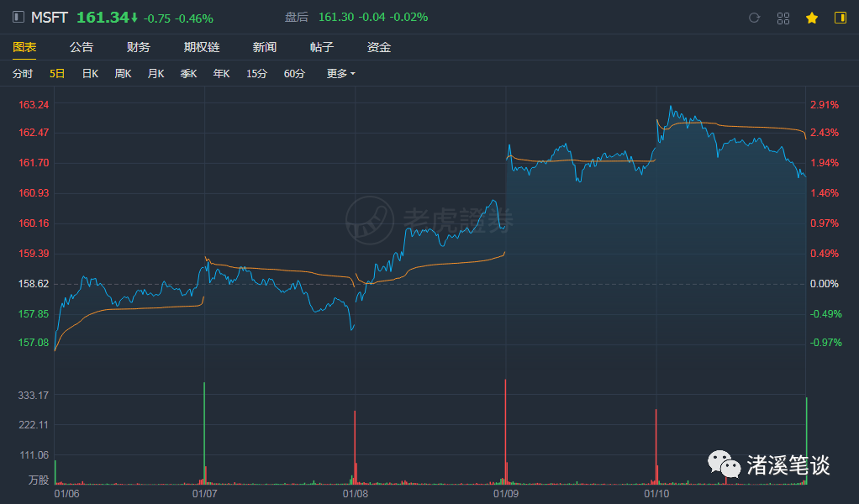Click the 2.91% percent axis label
The width and height of the screenshot is (859, 504).
tap(825, 104)
